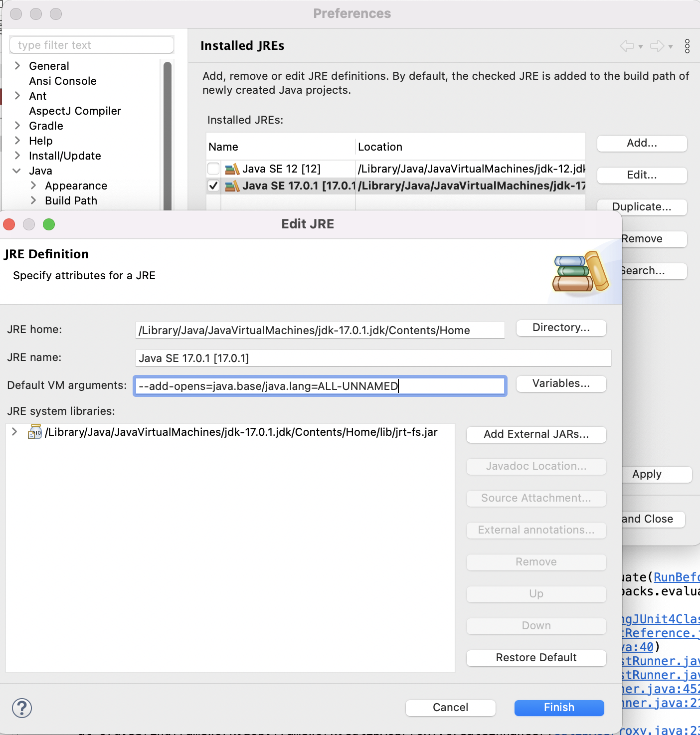The width and height of the screenshot is (700, 735).
Task: Open the three-dot view menu icon
Action: 687,46
